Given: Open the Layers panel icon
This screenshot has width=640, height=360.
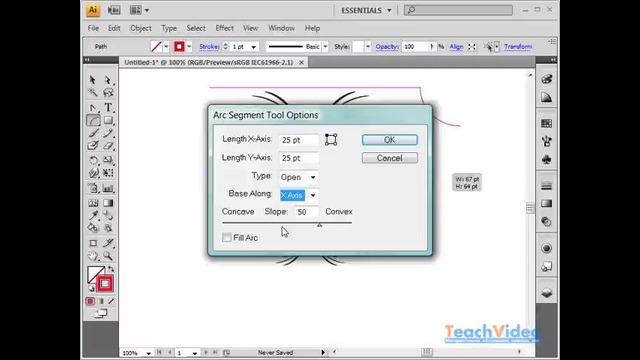Looking at the screenshot, I should pyautogui.click(x=547, y=293).
